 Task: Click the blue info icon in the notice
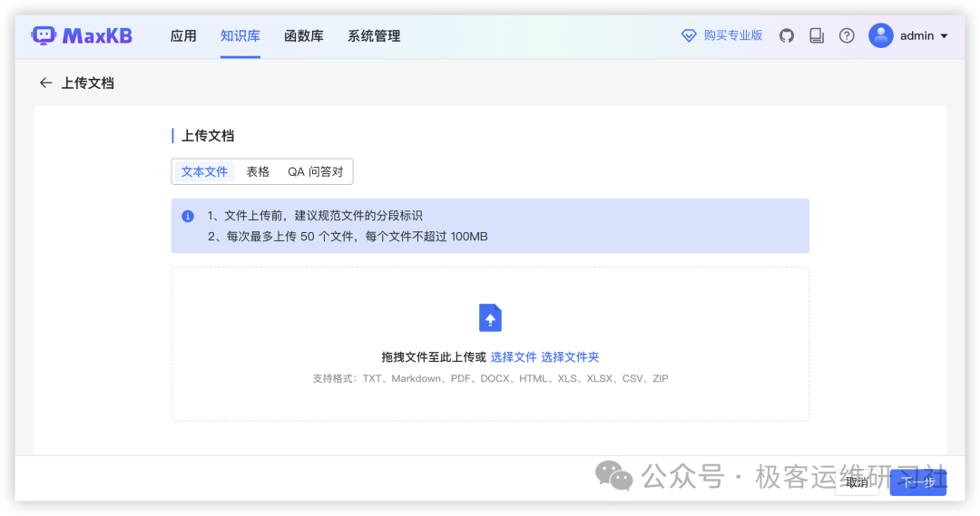pos(188,216)
